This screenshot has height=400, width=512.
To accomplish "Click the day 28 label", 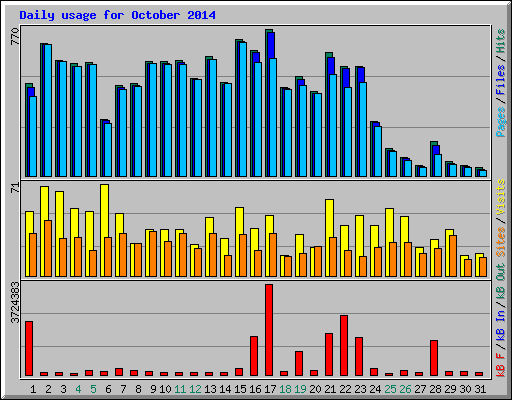I will (x=435, y=389).
